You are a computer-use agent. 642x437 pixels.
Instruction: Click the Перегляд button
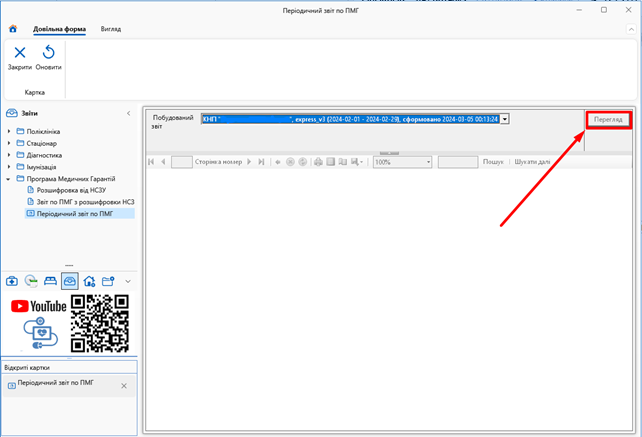pos(608,120)
